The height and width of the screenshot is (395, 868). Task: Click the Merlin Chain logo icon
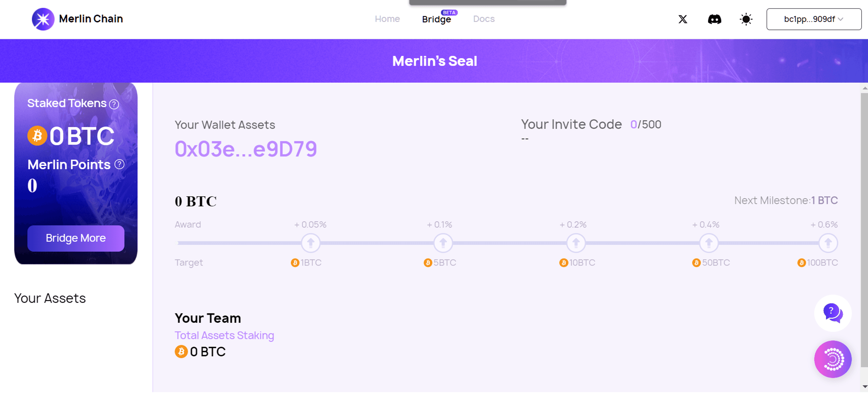[43, 19]
